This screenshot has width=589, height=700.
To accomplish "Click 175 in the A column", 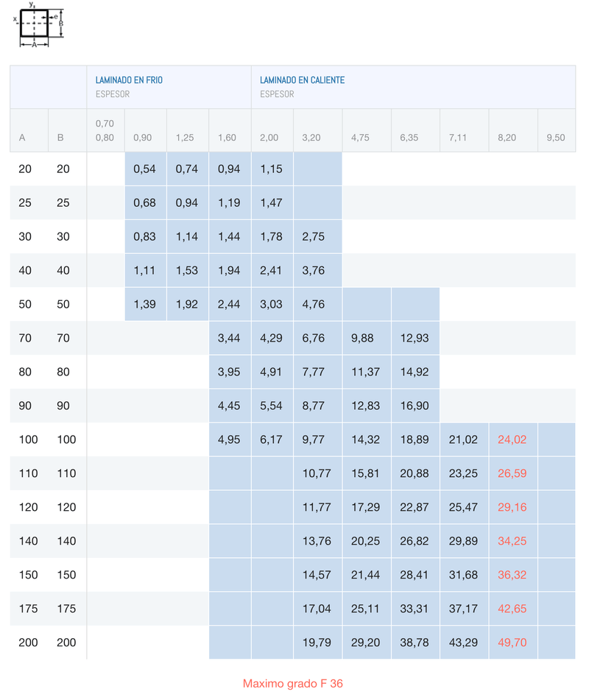I will click(x=28, y=609).
